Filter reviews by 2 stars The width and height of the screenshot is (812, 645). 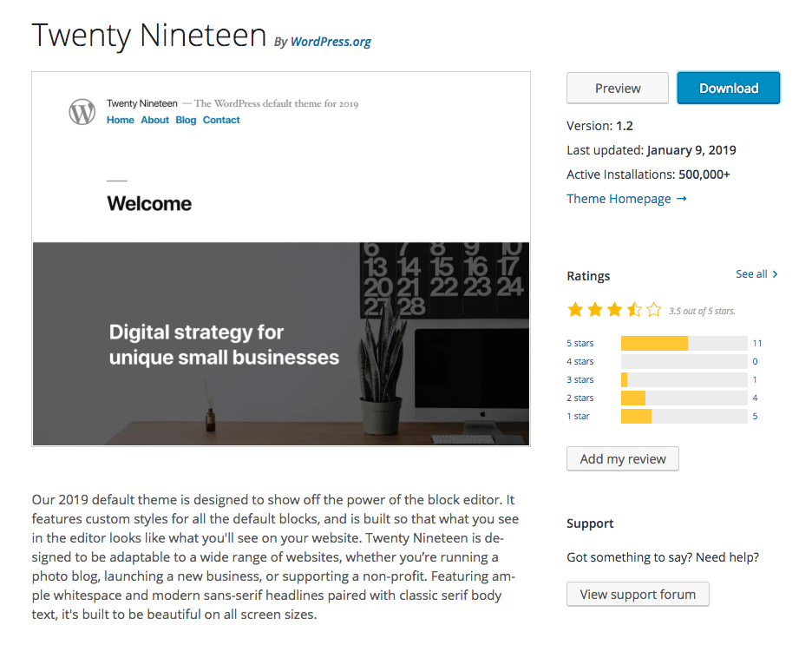click(580, 398)
